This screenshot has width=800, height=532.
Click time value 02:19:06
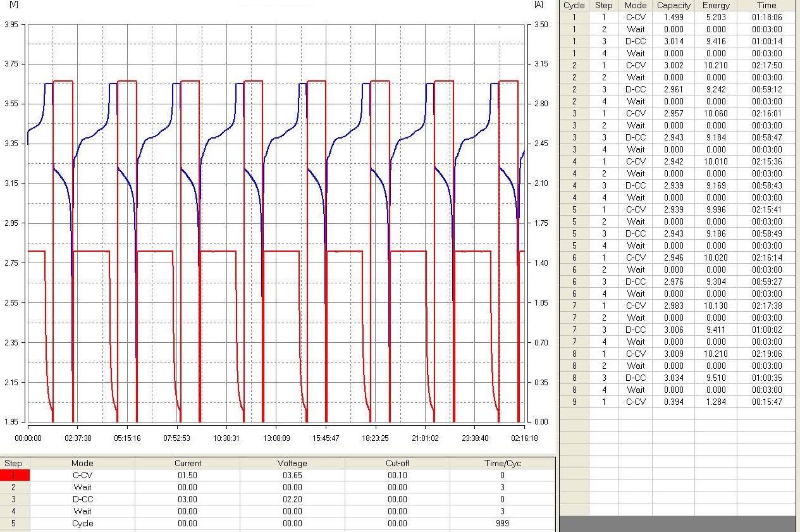tap(766, 354)
